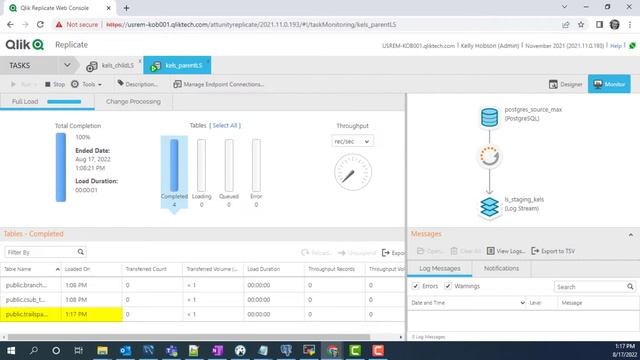Switch to Notifications tab
The height and width of the screenshot is (360, 640).
coord(501,269)
